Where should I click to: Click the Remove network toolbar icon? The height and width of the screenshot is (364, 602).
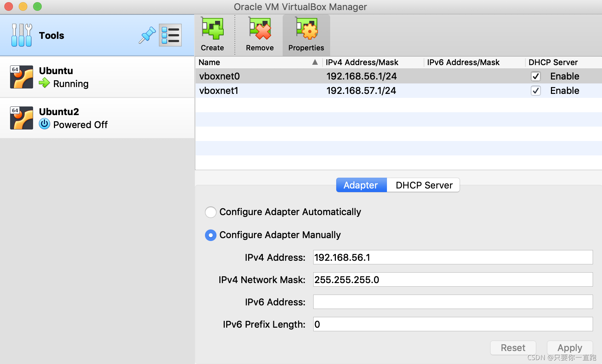[x=260, y=29]
